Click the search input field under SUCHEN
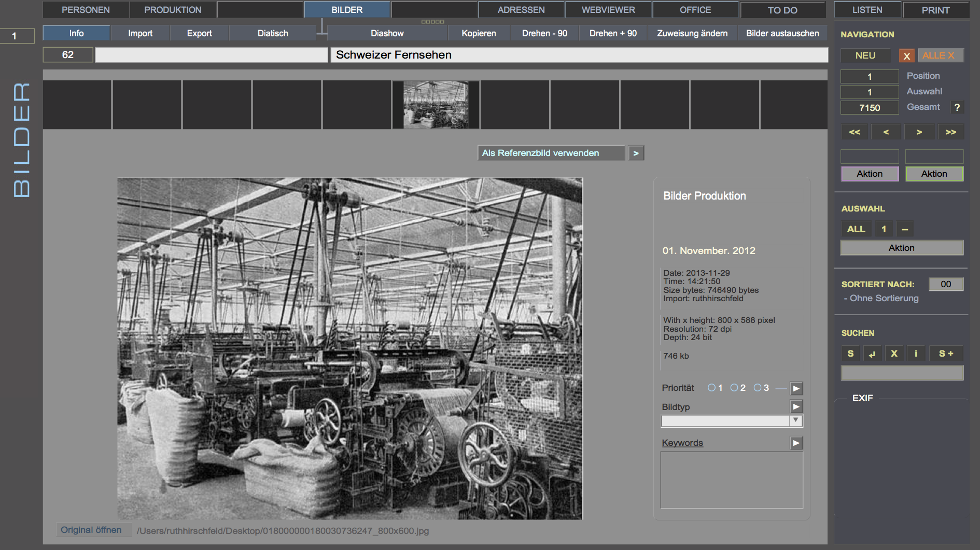The width and height of the screenshot is (980, 550). tap(902, 373)
